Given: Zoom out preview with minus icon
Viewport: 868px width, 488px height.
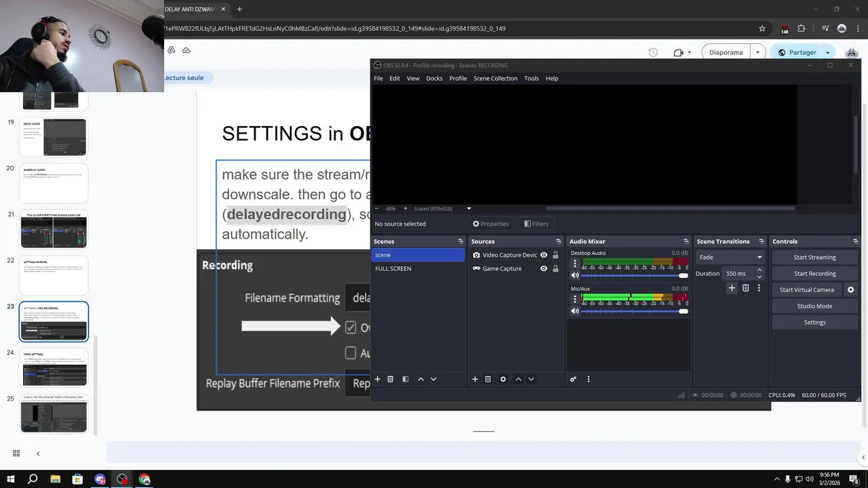Looking at the screenshot, I should (x=378, y=209).
